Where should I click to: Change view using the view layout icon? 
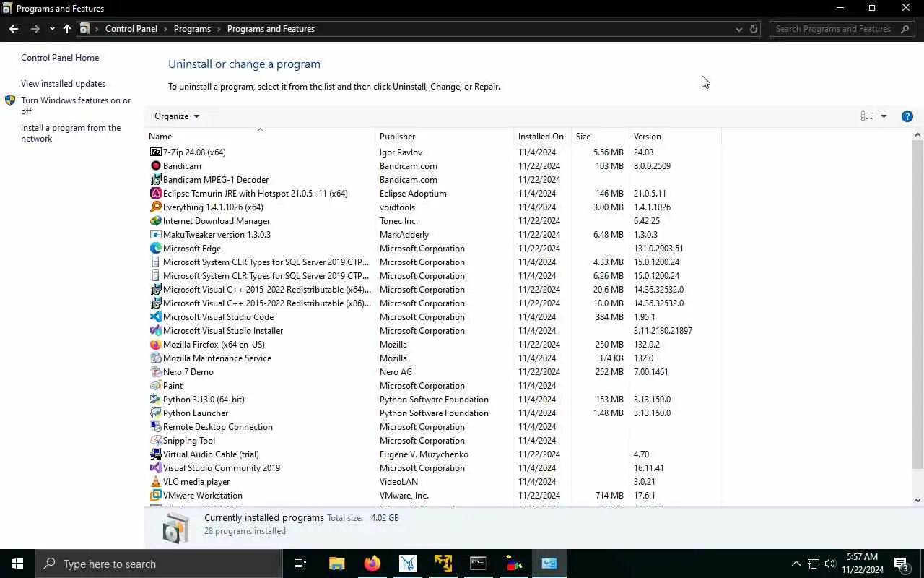pos(867,116)
